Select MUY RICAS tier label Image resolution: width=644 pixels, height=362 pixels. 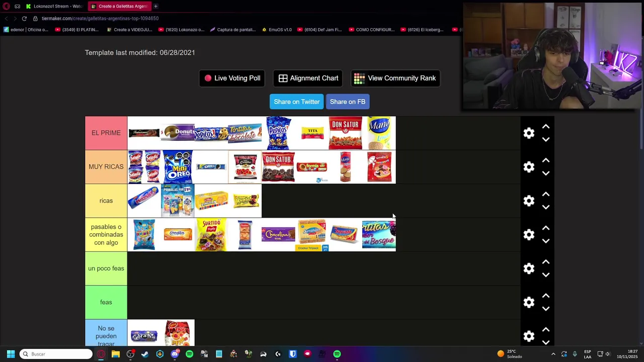106,167
